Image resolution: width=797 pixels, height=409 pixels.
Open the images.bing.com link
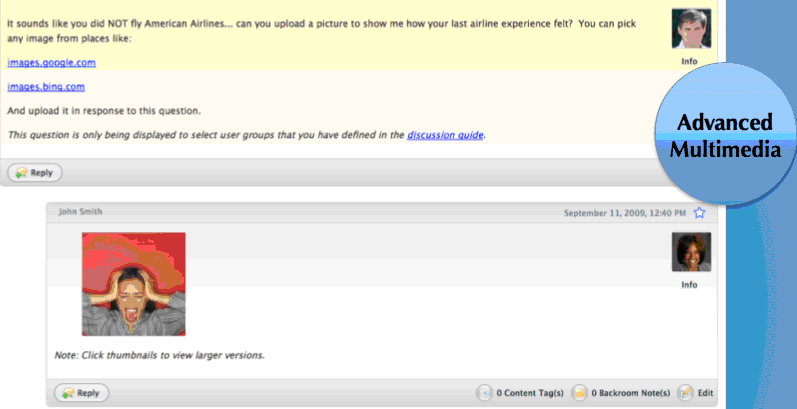click(46, 86)
